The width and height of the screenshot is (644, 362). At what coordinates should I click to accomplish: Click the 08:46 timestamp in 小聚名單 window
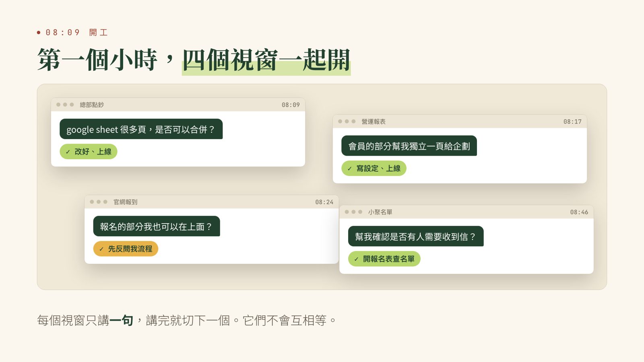(579, 212)
